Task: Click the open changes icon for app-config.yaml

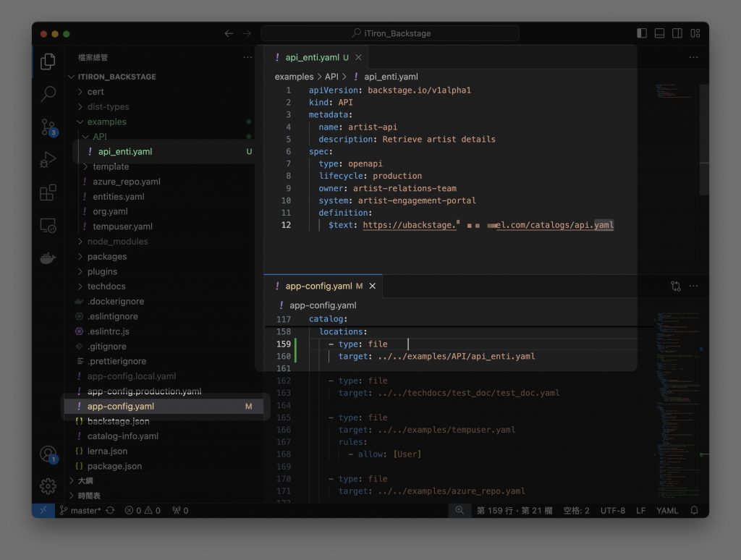Action: [676, 286]
